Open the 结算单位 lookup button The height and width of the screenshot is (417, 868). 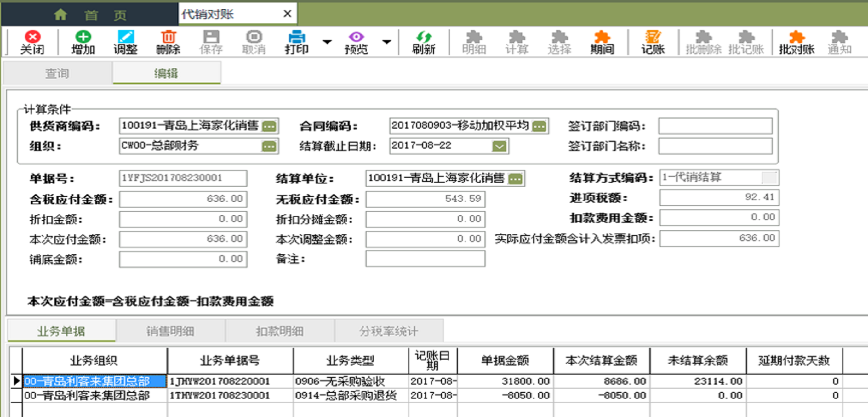tap(516, 179)
